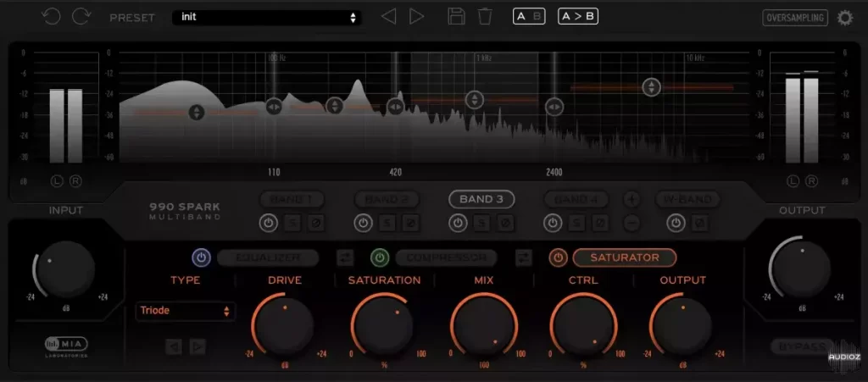
Task: Open settings gear icon
Action: (845, 18)
